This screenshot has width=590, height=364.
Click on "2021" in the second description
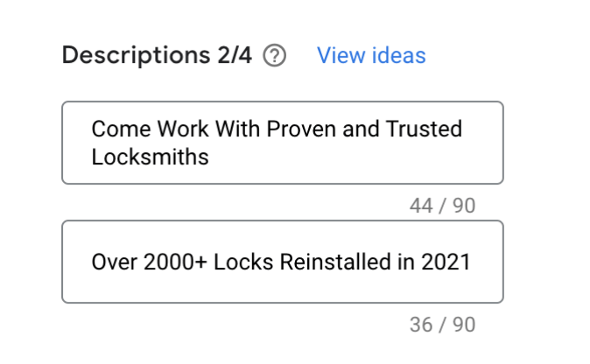[x=447, y=262]
